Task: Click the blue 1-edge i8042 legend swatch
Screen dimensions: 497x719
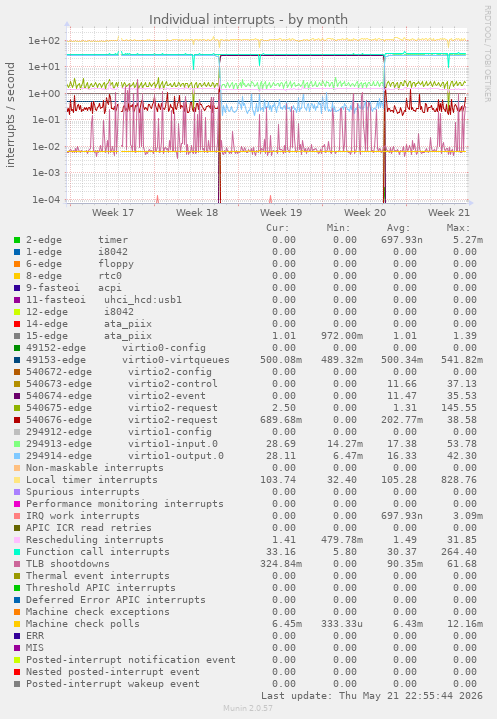Action: (x=17, y=252)
